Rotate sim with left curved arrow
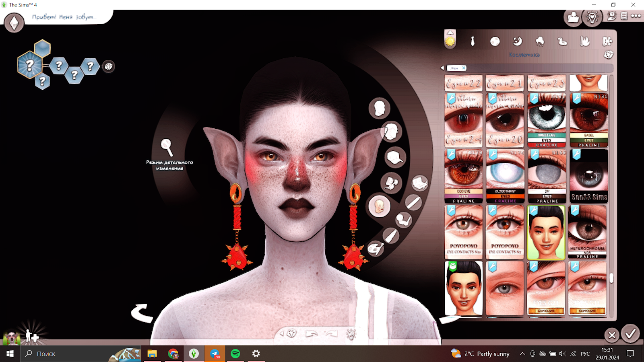 (142, 313)
